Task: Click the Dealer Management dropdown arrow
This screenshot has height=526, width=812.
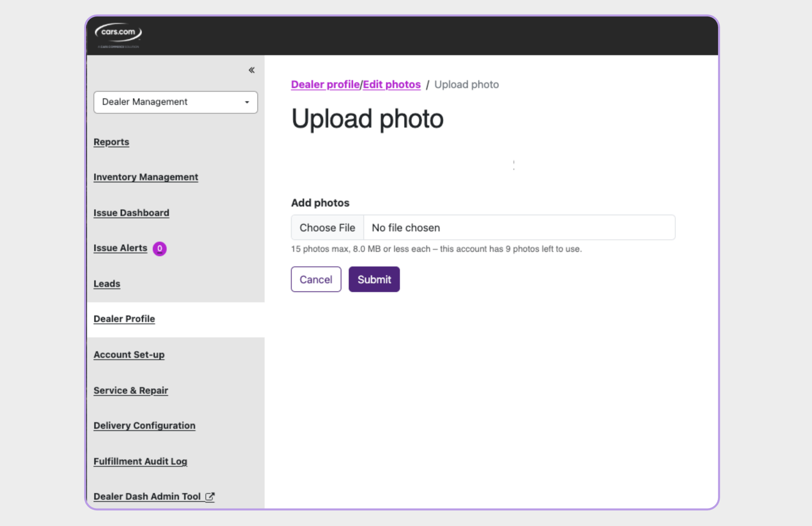Action: [x=247, y=102]
